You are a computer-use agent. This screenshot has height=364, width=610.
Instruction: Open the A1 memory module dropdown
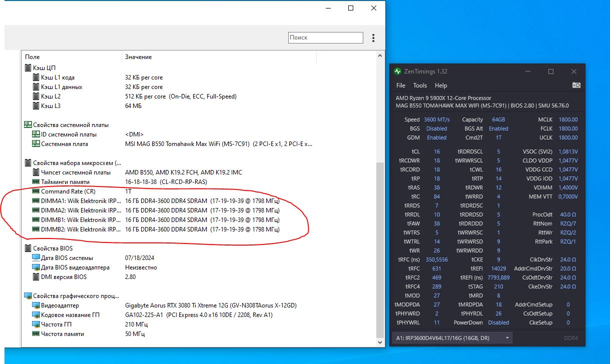click(x=452, y=338)
